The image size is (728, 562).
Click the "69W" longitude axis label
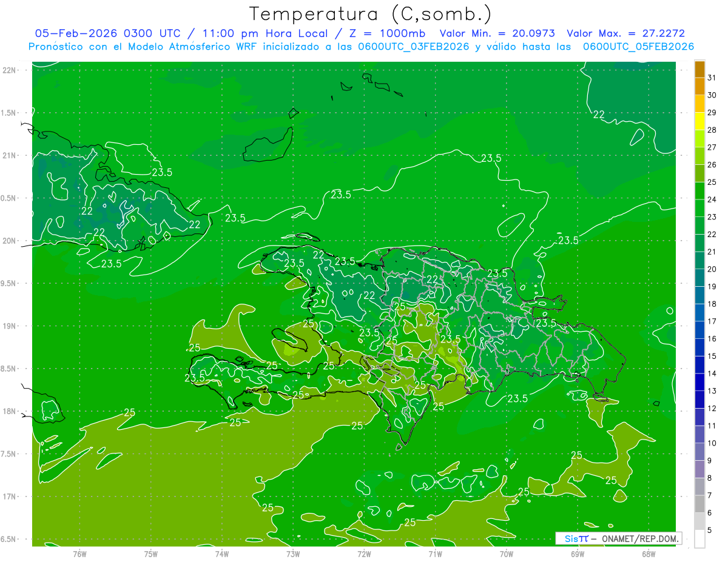click(577, 554)
